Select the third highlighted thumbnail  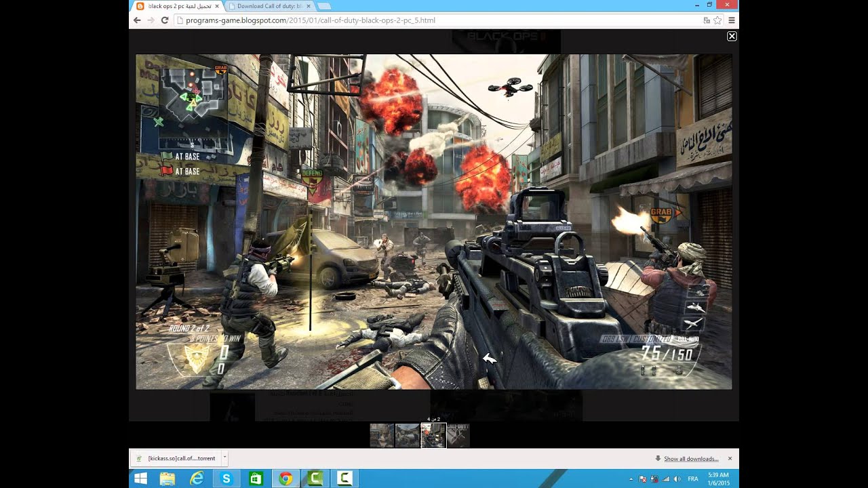tap(433, 435)
